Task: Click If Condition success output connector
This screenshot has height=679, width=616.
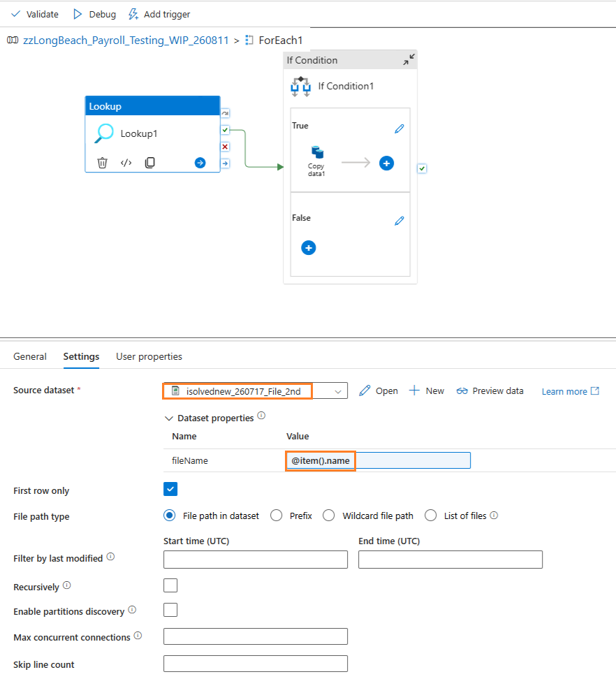Action: click(422, 168)
